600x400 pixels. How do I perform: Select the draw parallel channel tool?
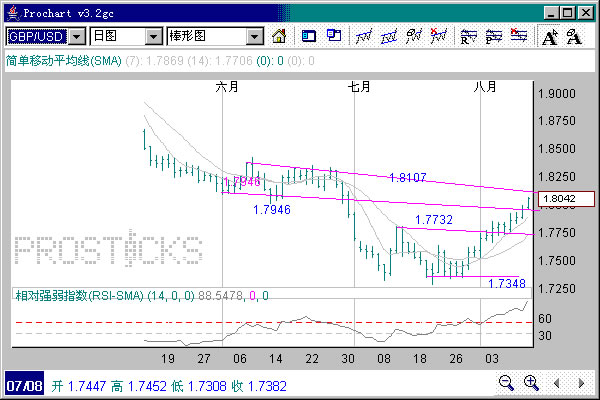[x=389, y=36]
